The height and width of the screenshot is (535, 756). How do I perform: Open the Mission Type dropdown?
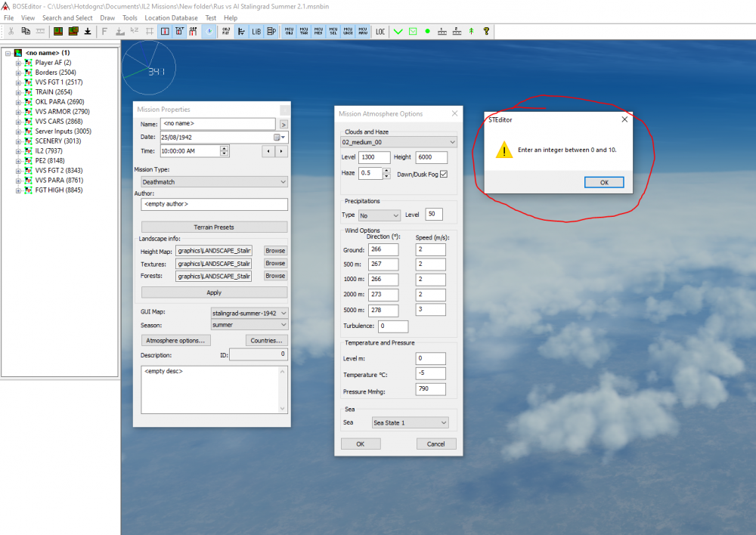(x=283, y=182)
